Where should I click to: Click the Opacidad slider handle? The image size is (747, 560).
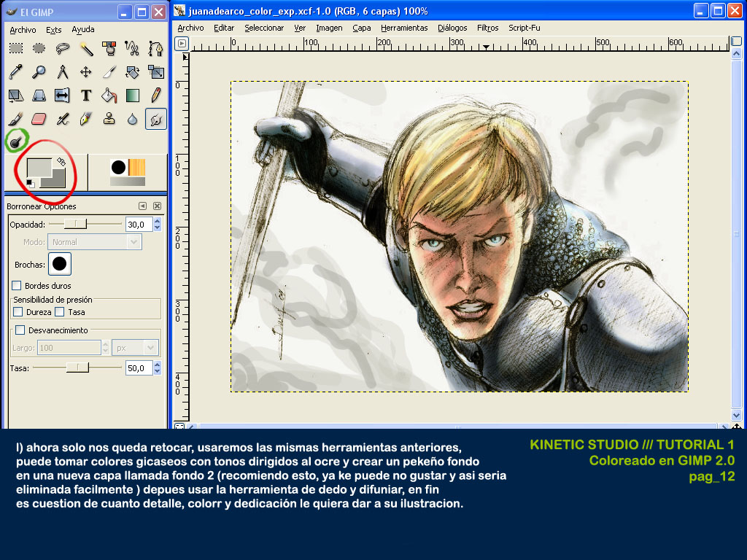(75, 224)
